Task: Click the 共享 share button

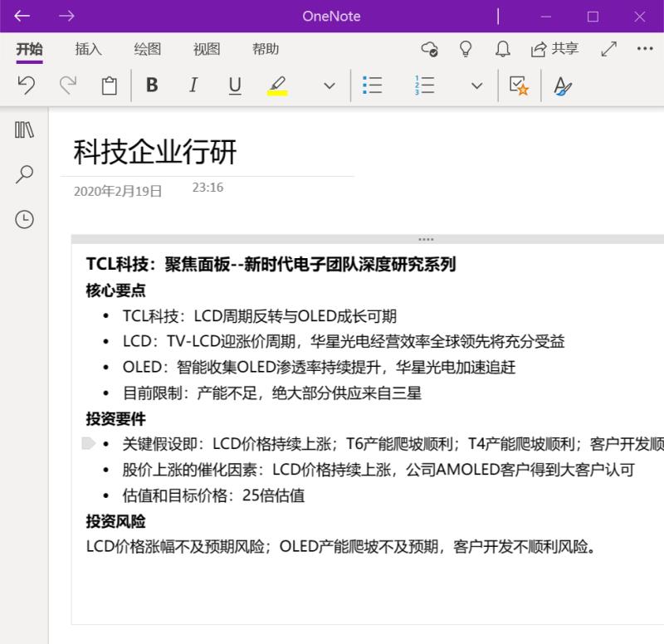Action: 555,49
